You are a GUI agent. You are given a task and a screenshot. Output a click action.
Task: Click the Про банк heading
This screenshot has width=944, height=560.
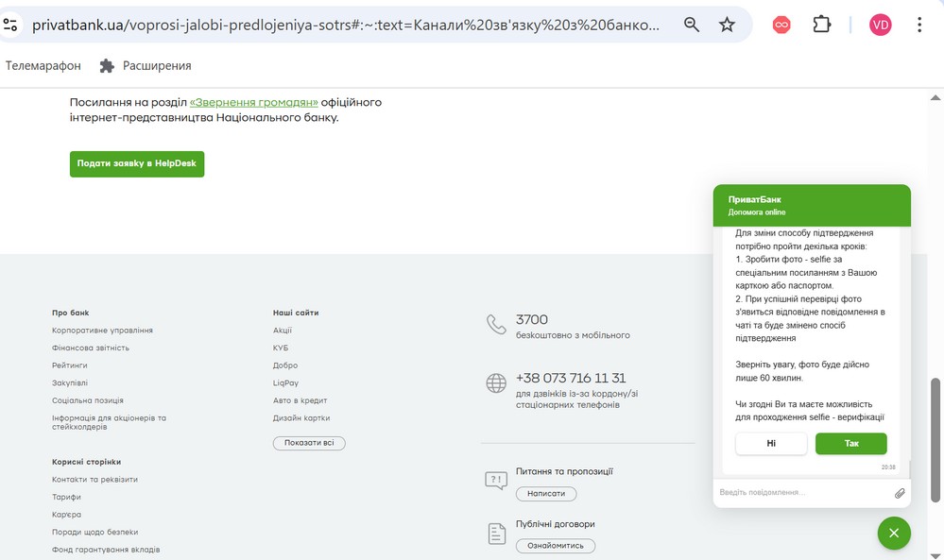click(71, 313)
